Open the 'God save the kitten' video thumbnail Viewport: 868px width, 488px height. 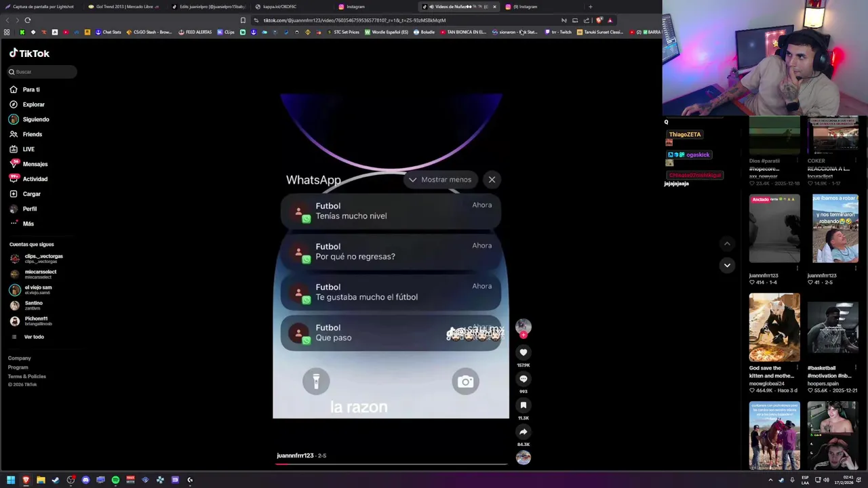pyautogui.click(x=774, y=327)
